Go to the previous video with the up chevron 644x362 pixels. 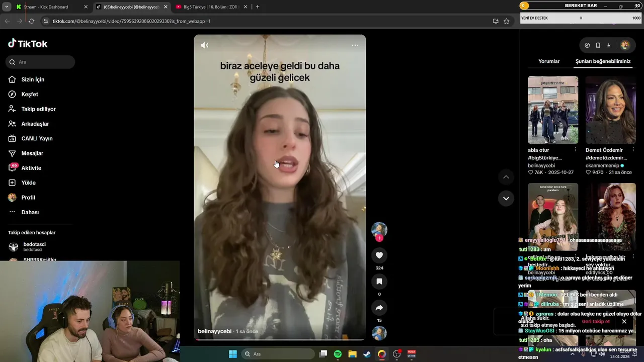(x=506, y=177)
